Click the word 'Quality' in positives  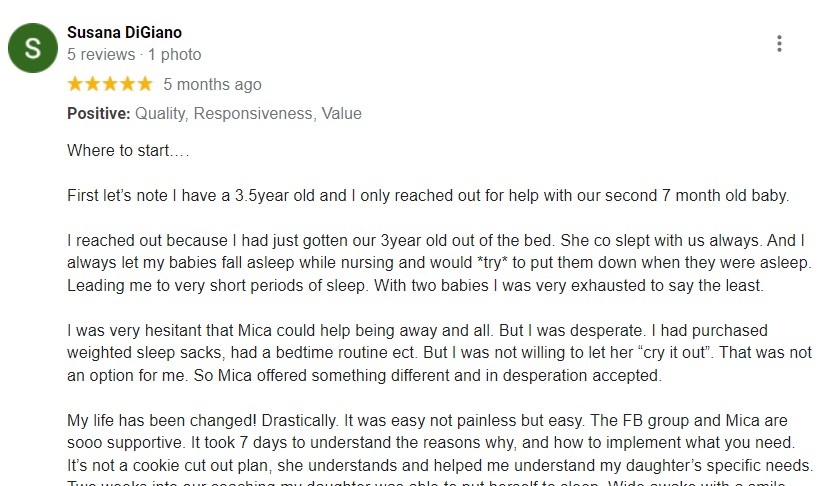160,114
